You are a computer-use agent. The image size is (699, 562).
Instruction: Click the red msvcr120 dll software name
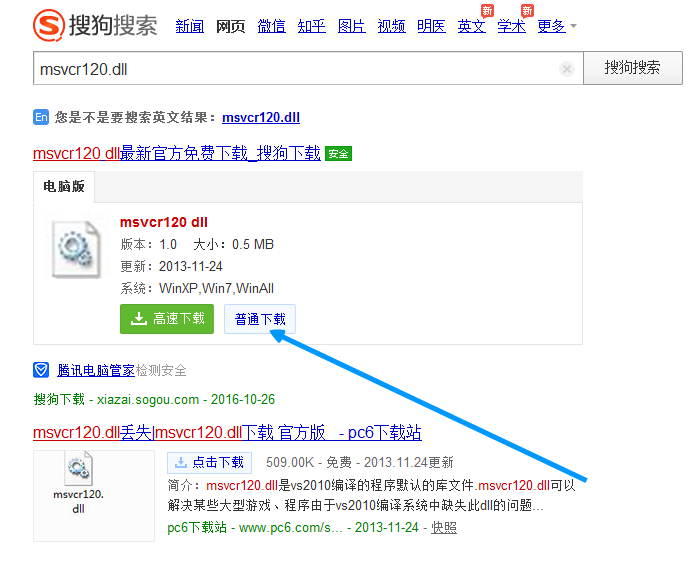tap(164, 222)
